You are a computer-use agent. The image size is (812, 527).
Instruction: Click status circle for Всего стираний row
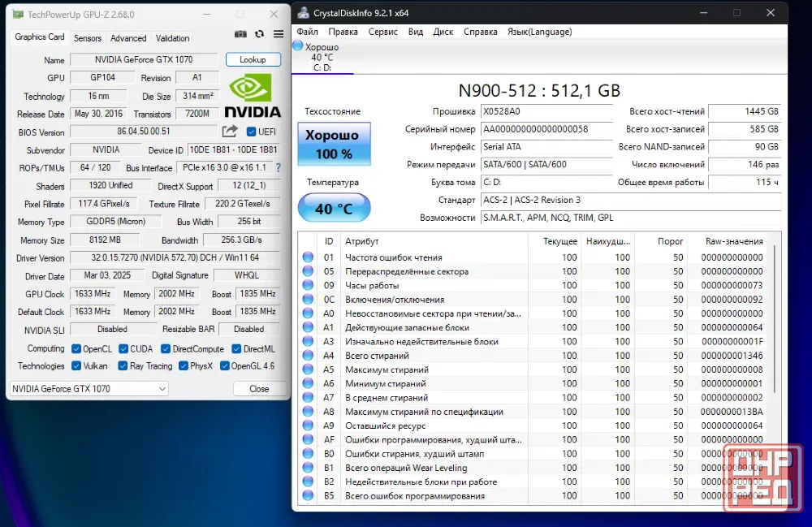coord(308,355)
